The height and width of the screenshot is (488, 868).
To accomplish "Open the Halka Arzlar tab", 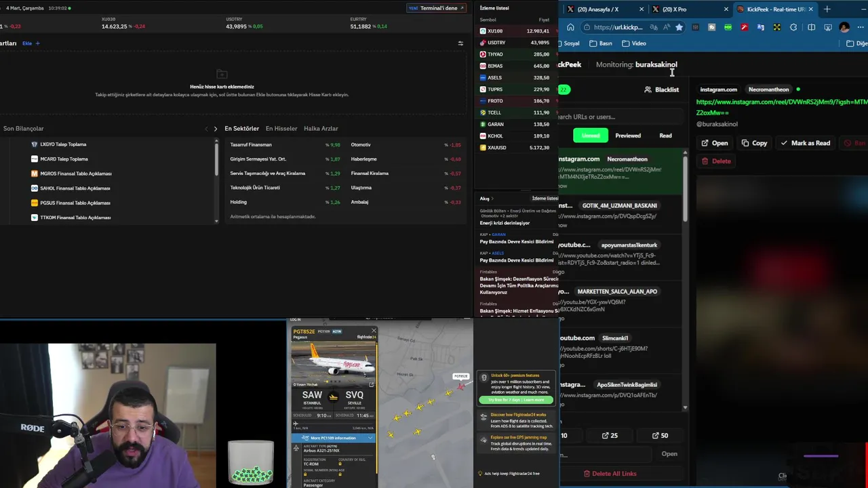I will tap(321, 128).
